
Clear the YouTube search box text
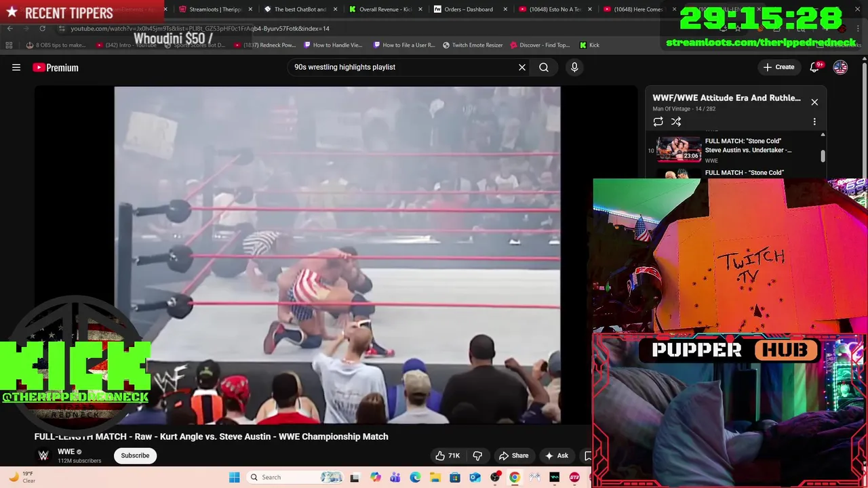[522, 67]
